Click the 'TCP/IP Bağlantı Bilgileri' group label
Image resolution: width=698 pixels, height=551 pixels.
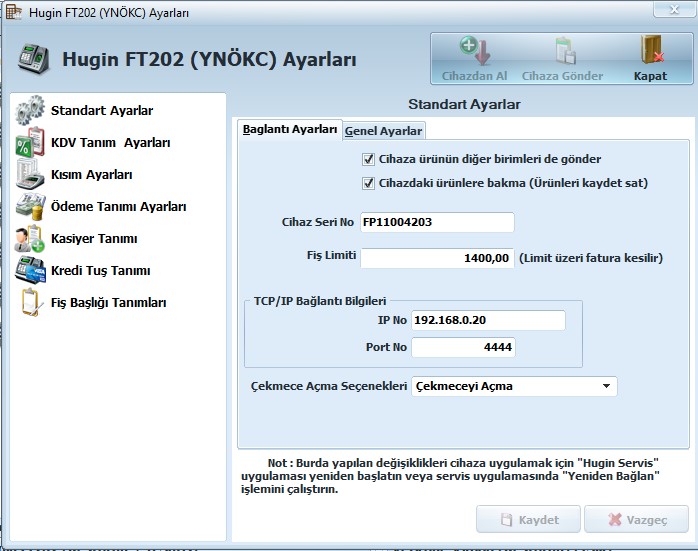tap(320, 301)
